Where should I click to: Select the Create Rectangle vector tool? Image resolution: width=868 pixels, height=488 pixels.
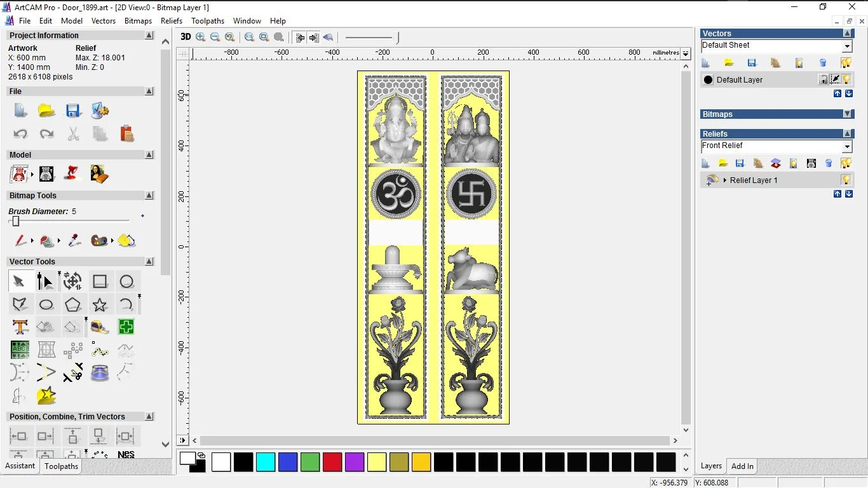pyautogui.click(x=100, y=281)
